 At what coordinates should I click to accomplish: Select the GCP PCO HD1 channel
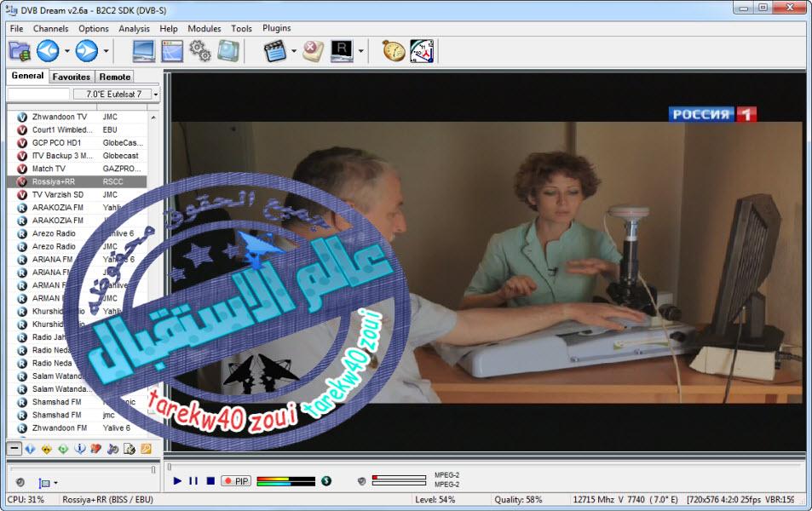coord(78,143)
